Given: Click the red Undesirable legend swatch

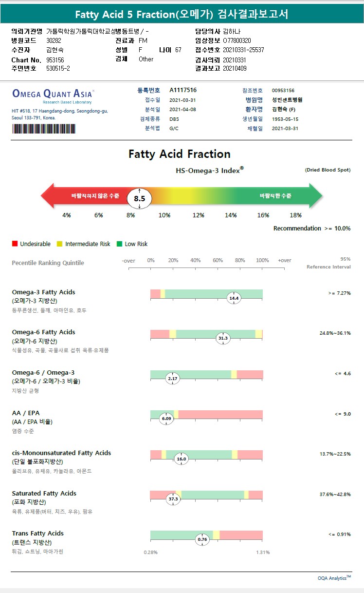Looking at the screenshot, I should pos(15,244).
